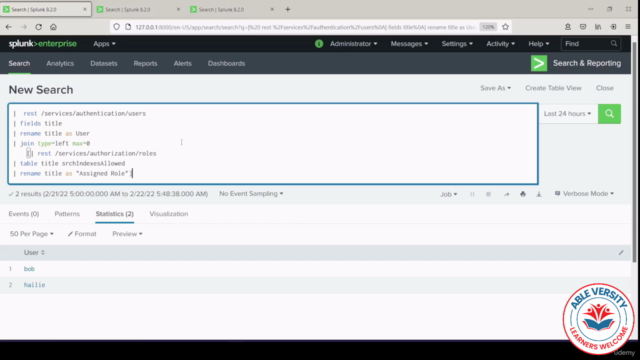This screenshot has width=640, height=360.
Task: Change the 50 Per Page setting
Action: tap(31, 234)
